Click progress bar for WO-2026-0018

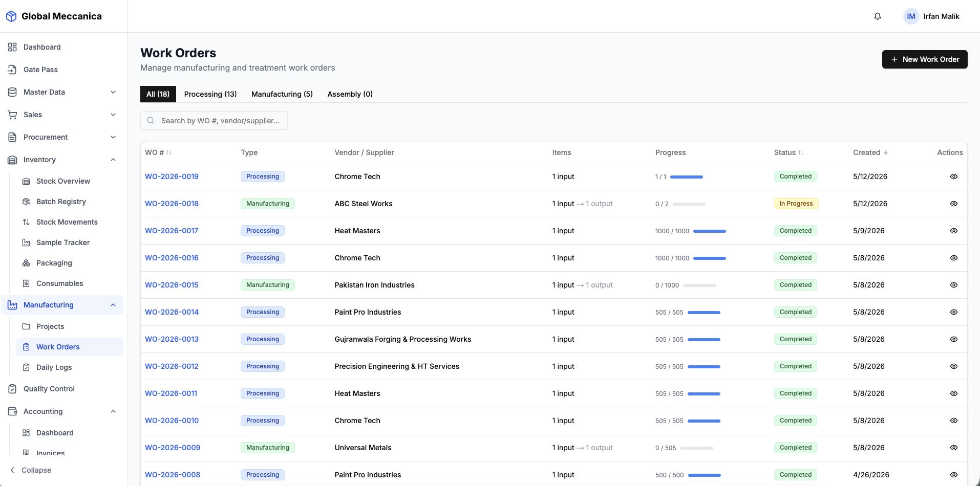click(689, 204)
